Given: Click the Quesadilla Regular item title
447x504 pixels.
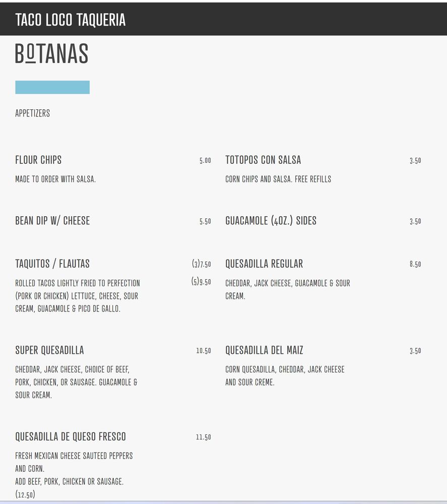Looking at the screenshot, I should click(264, 264).
